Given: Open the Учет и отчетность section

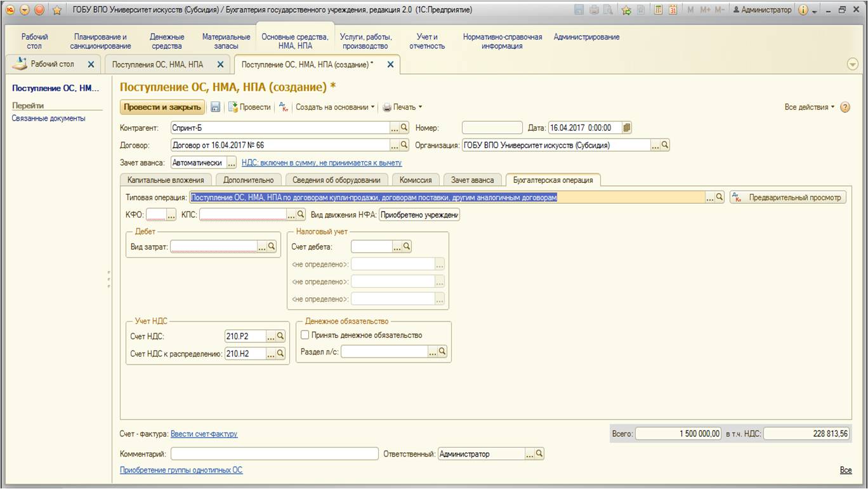Looking at the screenshot, I should pyautogui.click(x=427, y=42).
